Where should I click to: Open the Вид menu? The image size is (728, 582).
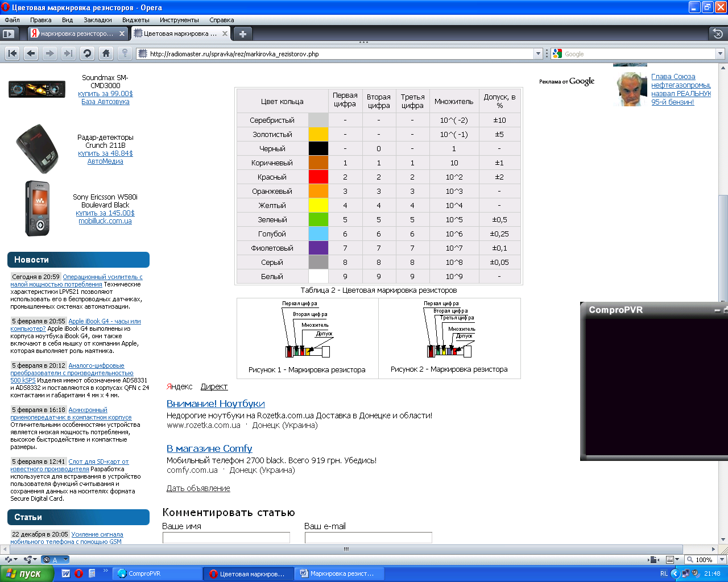pos(67,20)
